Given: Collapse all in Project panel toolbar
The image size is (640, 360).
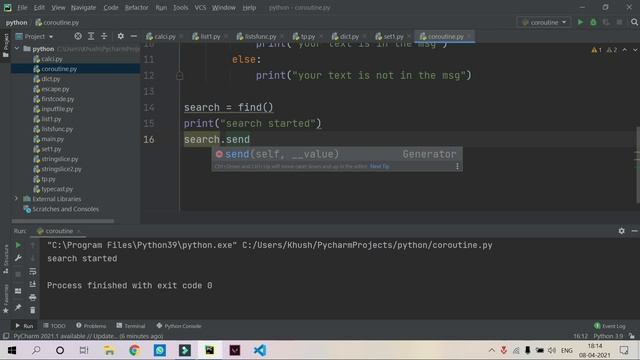Looking at the screenshot, I should pyautogui.click(x=104, y=36).
